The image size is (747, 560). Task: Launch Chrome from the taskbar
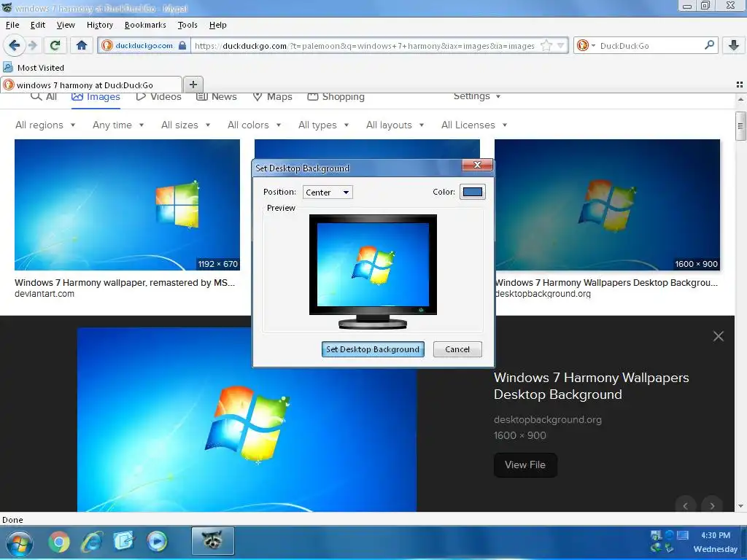[59, 542]
